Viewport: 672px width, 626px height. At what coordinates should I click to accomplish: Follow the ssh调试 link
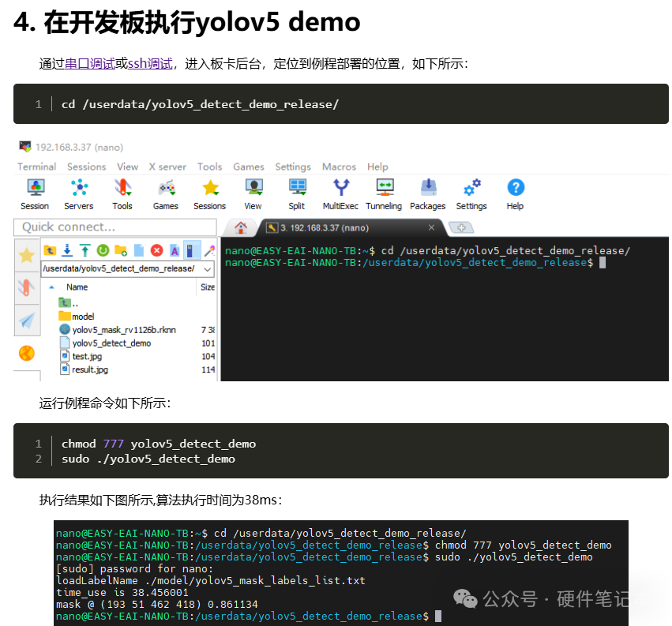(150, 64)
